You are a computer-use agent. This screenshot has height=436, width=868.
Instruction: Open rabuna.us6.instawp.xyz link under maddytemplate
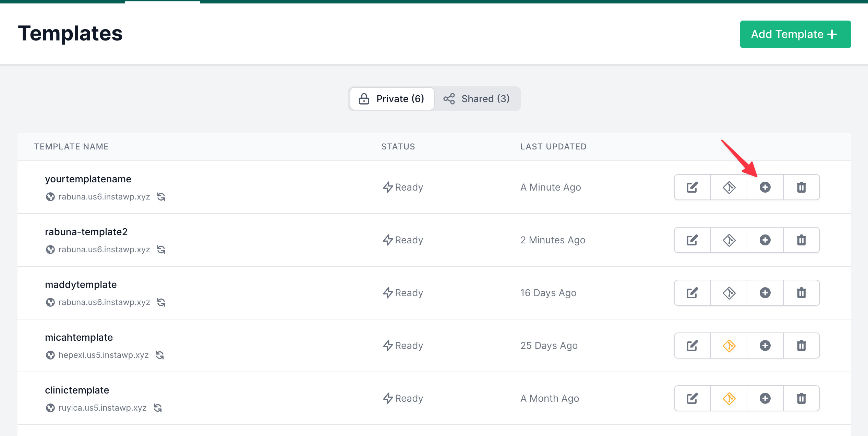(104, 302)
